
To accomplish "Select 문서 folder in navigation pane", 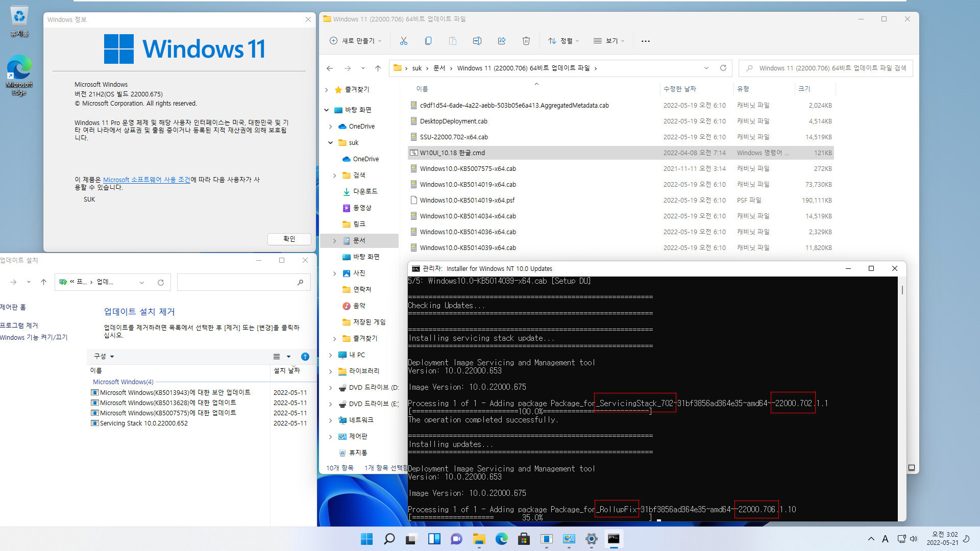I will [x=359, y=240].
